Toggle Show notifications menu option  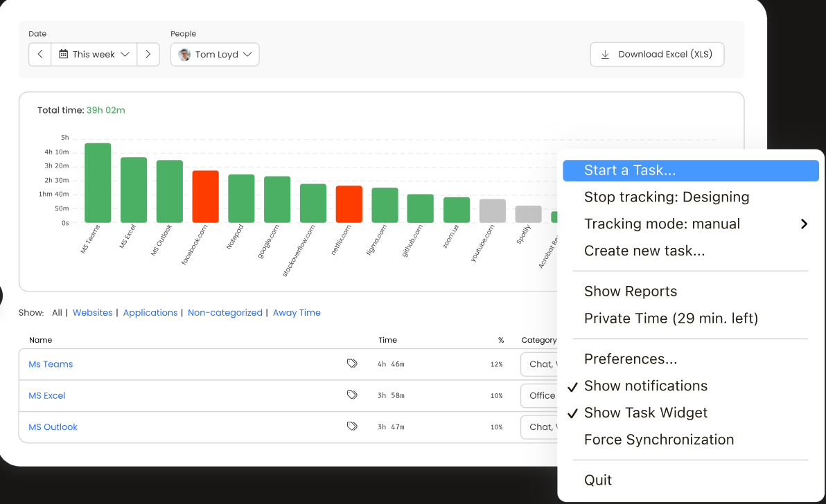coord(645,386)
